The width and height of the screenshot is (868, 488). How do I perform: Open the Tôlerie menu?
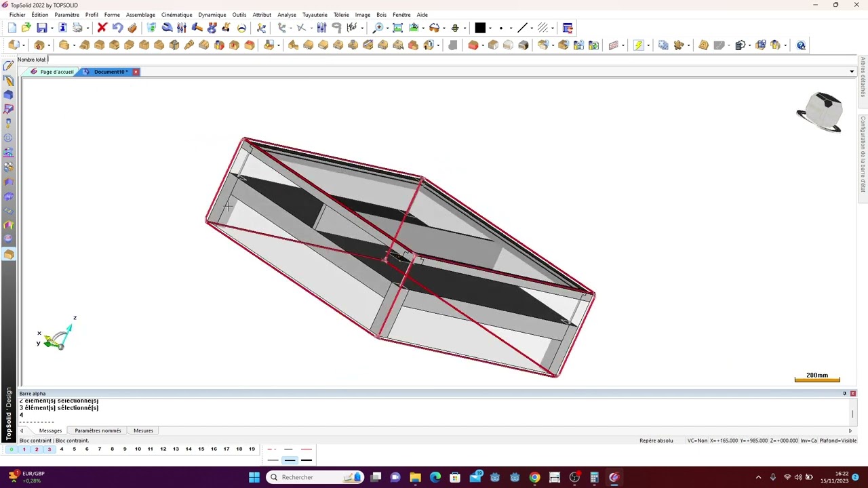tap(341, 15)
